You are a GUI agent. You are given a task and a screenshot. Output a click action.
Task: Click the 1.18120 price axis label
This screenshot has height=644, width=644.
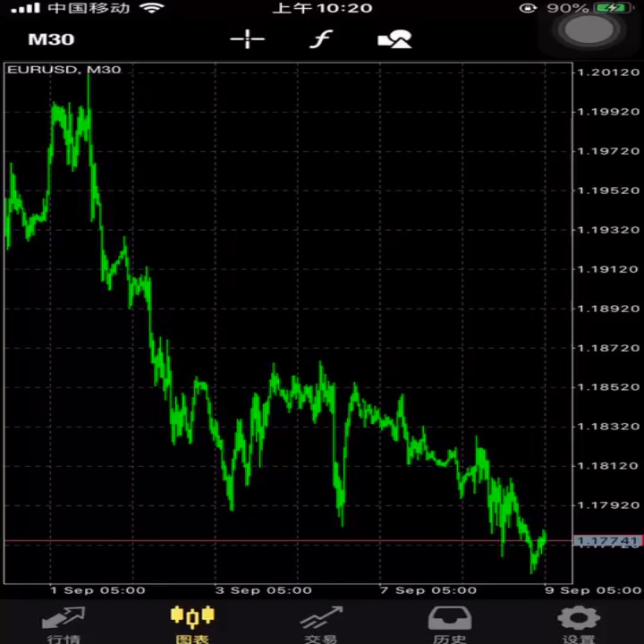coord(609,466)
